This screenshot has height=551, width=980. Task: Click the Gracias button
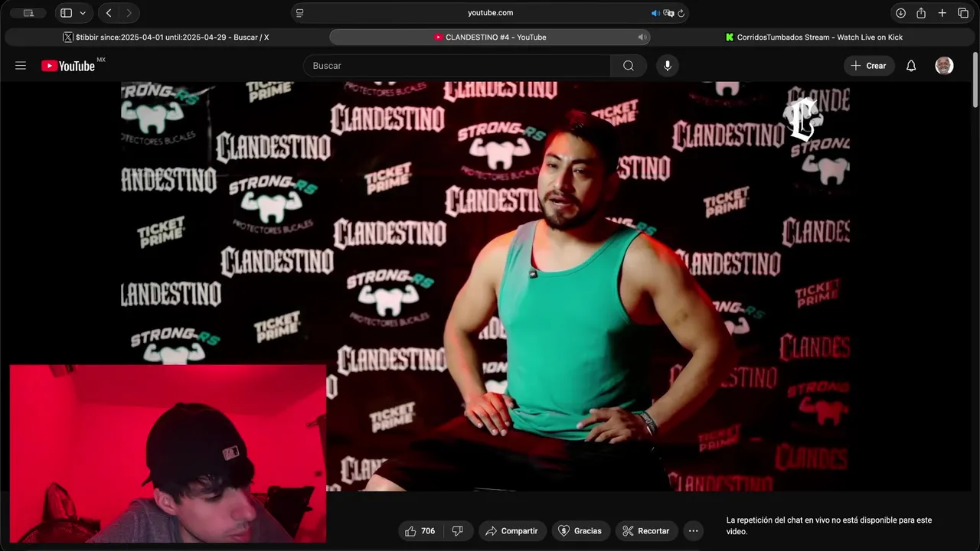coord(581,530)
